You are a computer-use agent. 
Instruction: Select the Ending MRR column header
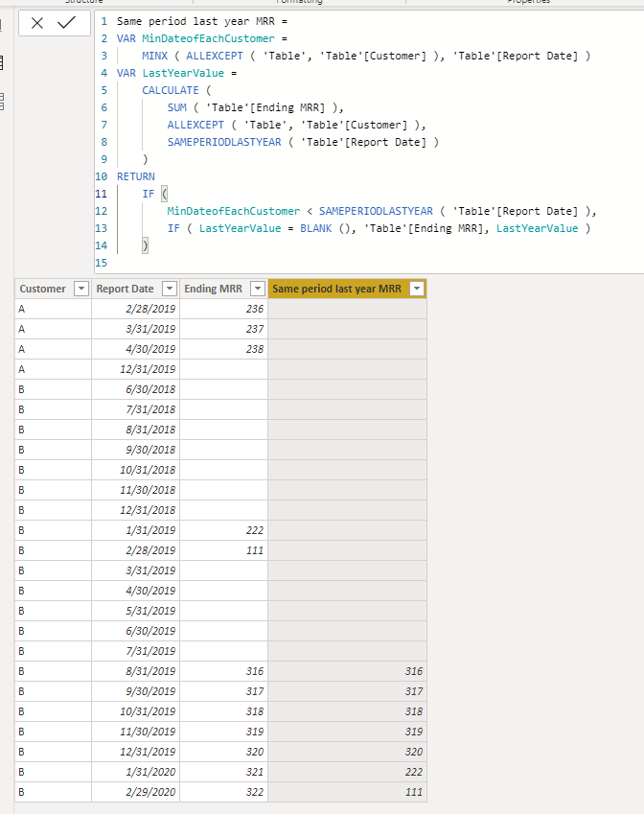223,289
